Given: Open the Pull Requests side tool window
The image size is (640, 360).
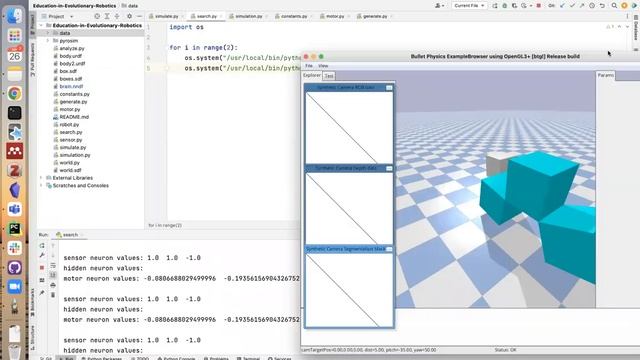Looking at the screenshot, I should 33,60.
